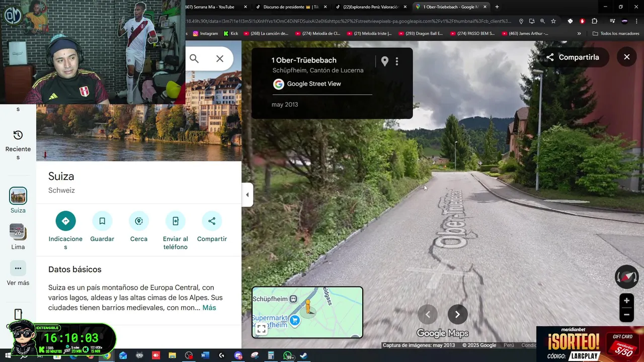Open the Dragon Ball bookmark
The width and height of the screenshot is (644, 362).
coord(420,34)
